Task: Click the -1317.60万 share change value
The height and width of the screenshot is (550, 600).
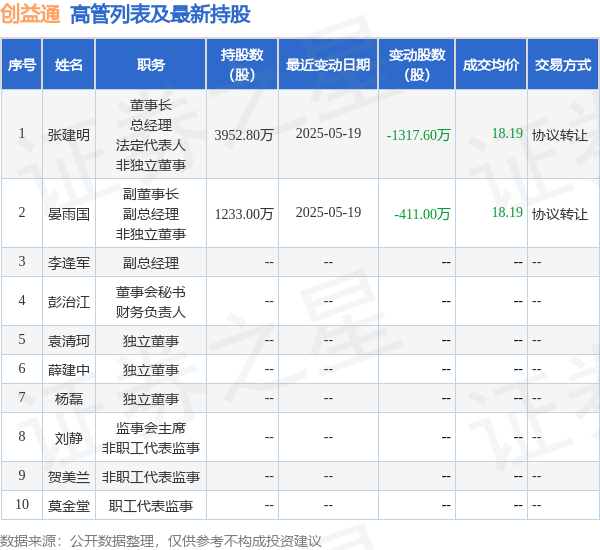Action: pos(418,135)
